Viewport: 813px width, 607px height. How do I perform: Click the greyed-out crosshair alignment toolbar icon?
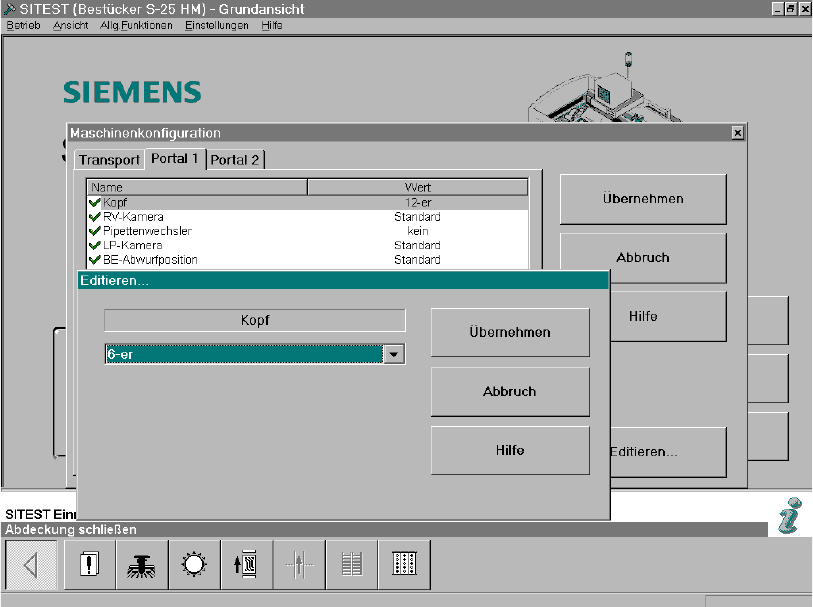tap(300, 565)
